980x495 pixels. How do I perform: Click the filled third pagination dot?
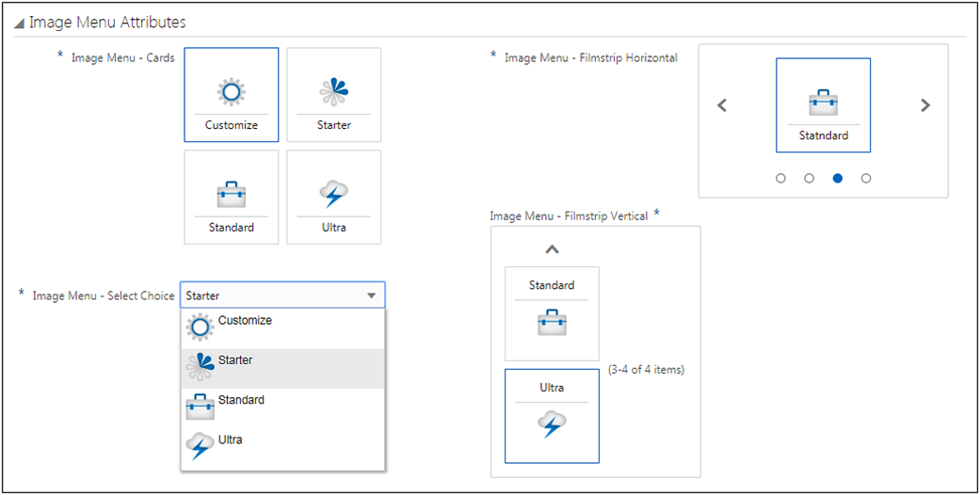tap(837, 178)
